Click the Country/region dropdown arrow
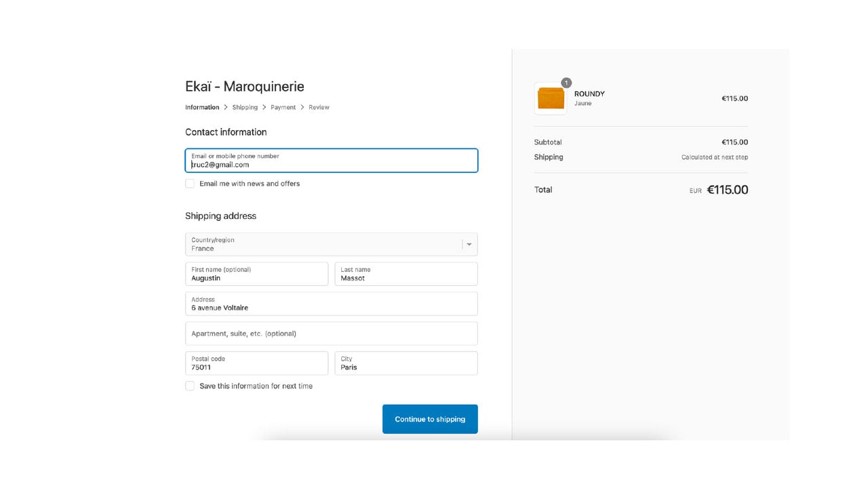Image resolution: width=868 pixels, height=488 pixels. click(x=469, y=245)
